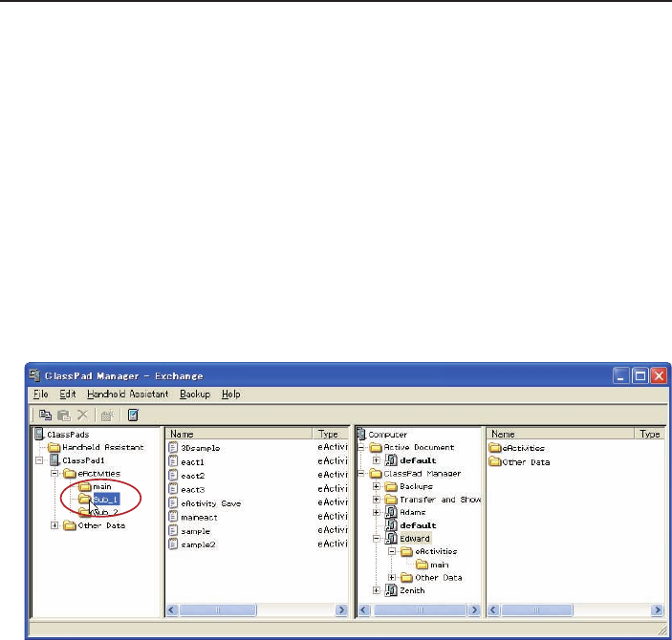Click the eActivities folder icon in the right file list

(x=495, y=448)
